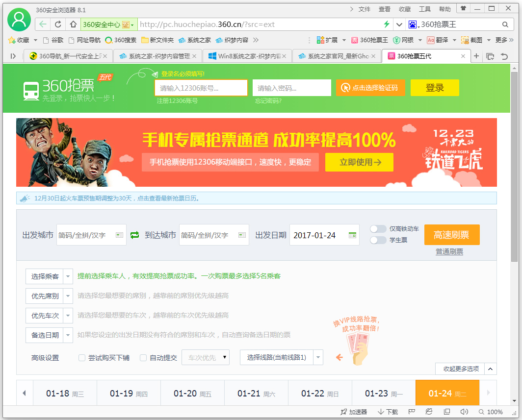This screenshot has height=420, width=522.
Task: Go to browser home page icon
Action: (73, 25)
